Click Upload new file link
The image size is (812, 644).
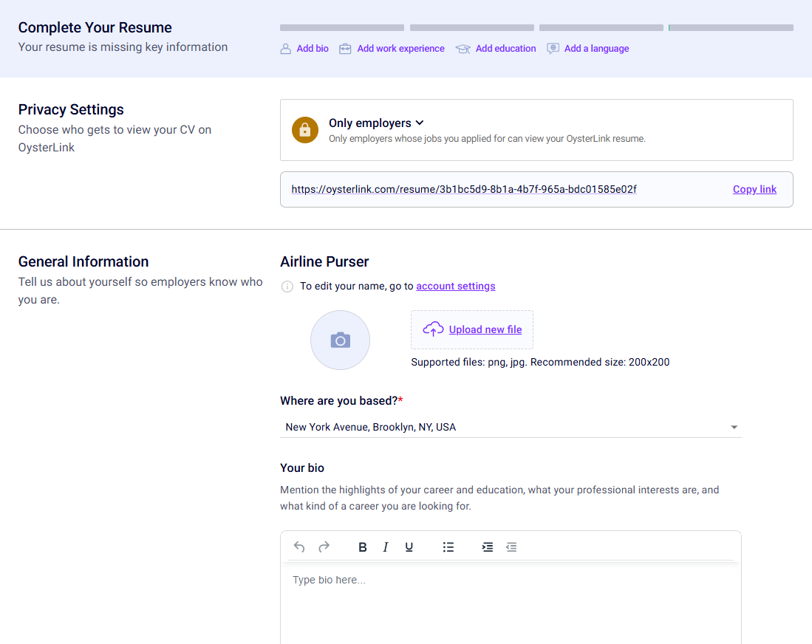click(485, 329)
